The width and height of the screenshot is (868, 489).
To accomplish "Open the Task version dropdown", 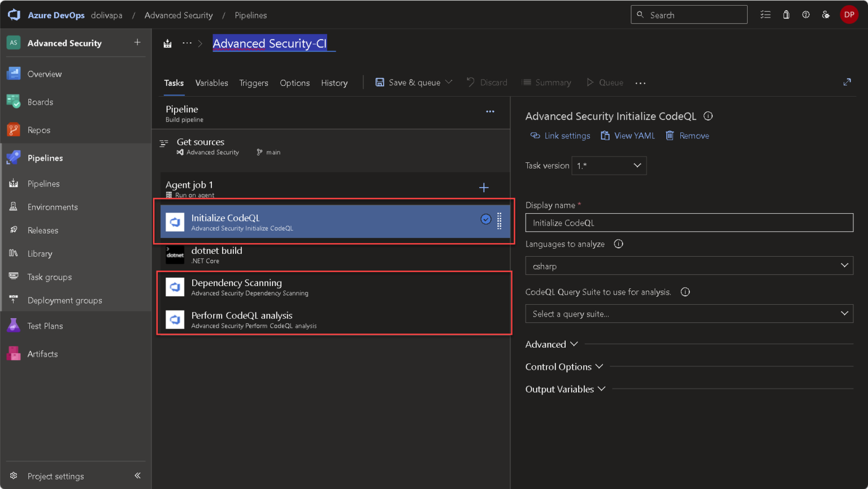I will point(609,166).
